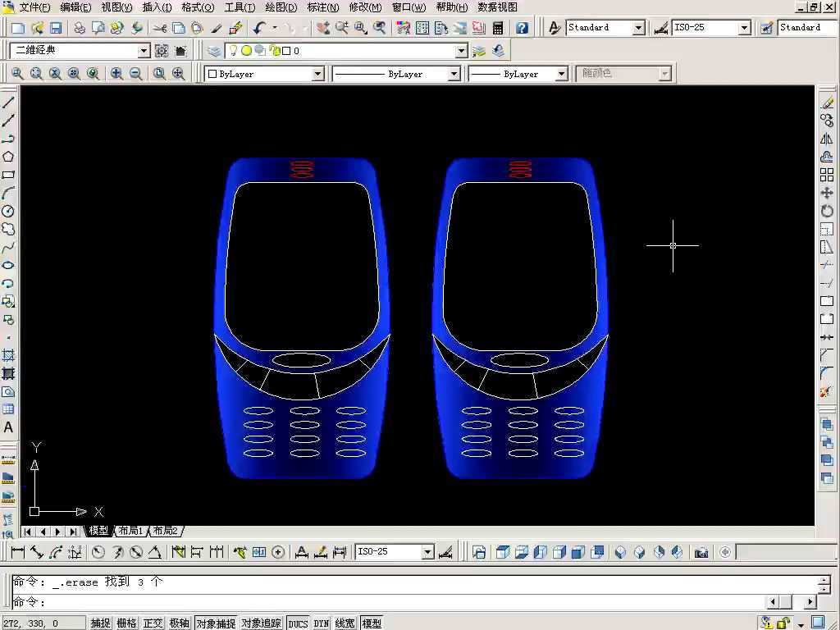The height and width of the screenshot is (630, 840).
Task: Select the Spline draw tool
Action: (8, 248)
